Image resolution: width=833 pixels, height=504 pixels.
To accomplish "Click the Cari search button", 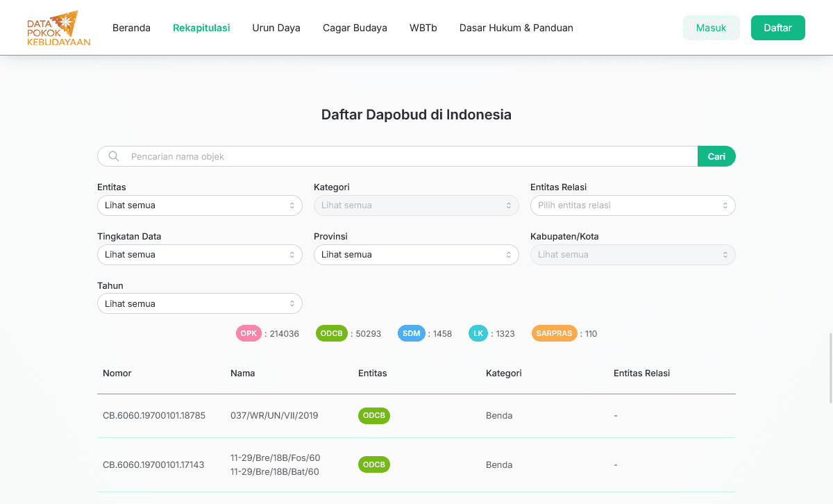I will point(716,157).
